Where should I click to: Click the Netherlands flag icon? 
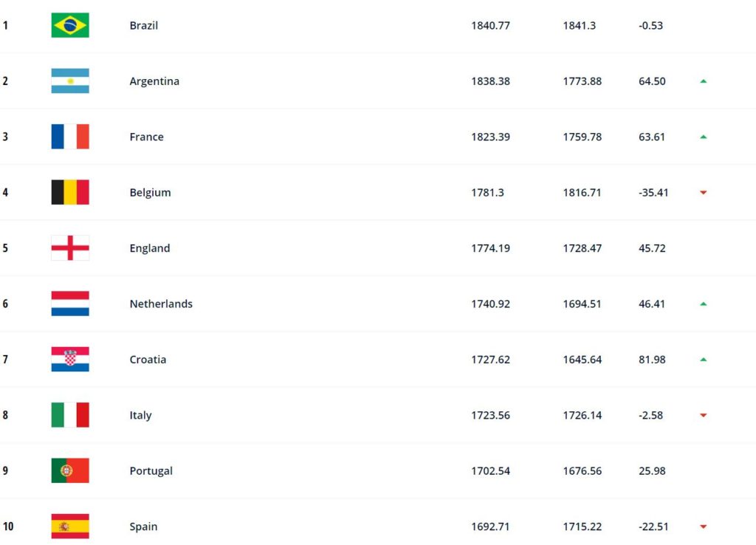click(x=70, y=304)
